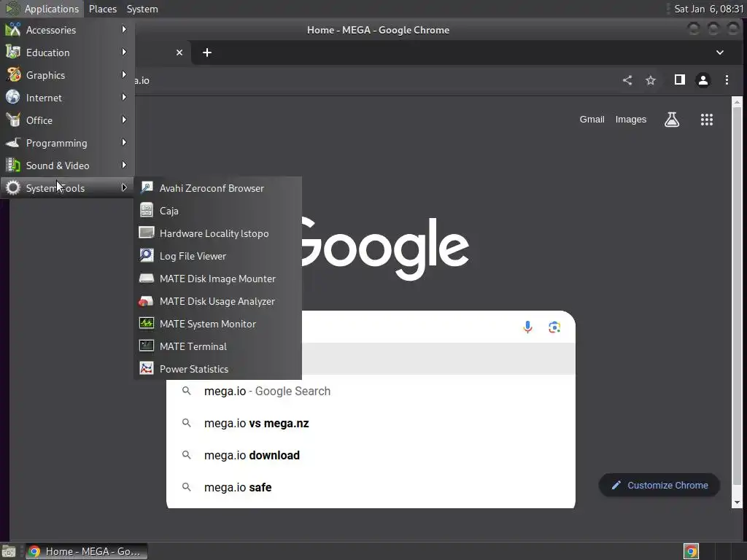Bookmark this page with star icon
The height and width of the screenshot is (560, 747).
(x=650, y=80)
